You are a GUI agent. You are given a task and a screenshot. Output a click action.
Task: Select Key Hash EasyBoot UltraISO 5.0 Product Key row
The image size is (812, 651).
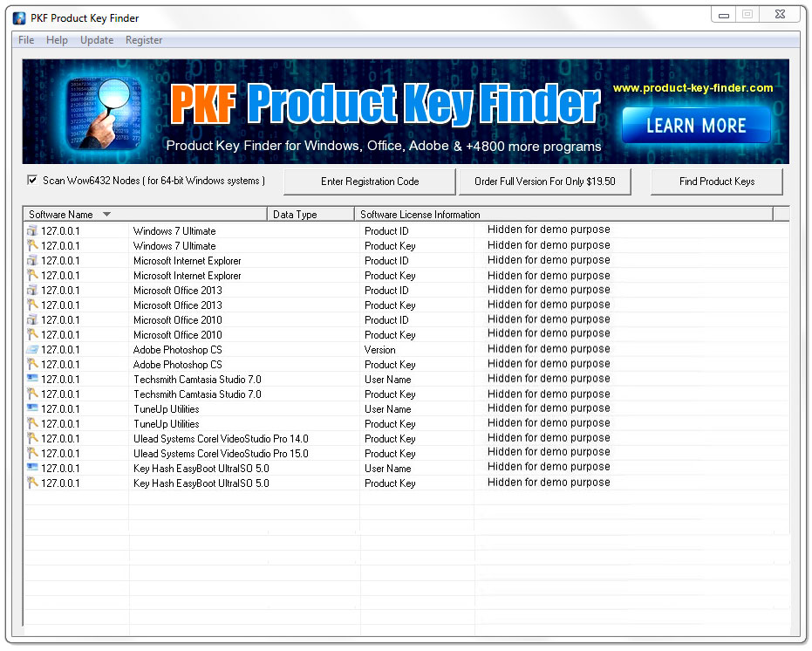[x=406, y=483]
